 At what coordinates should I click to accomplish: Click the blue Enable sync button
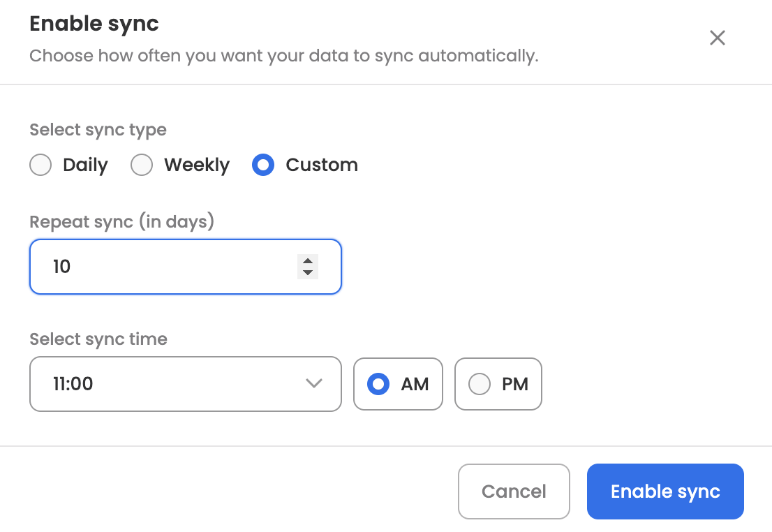click(x=665, y=492)
